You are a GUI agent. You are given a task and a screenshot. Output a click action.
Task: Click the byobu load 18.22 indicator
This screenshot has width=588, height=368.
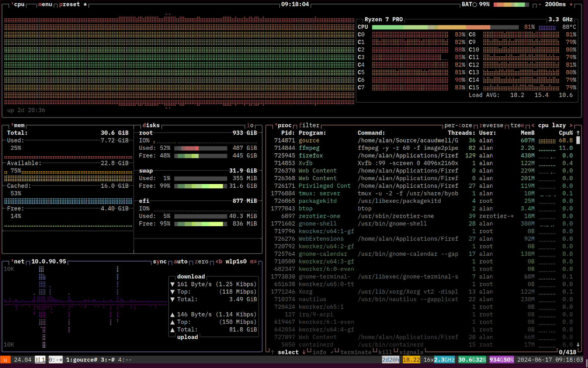tap(411, 360)
